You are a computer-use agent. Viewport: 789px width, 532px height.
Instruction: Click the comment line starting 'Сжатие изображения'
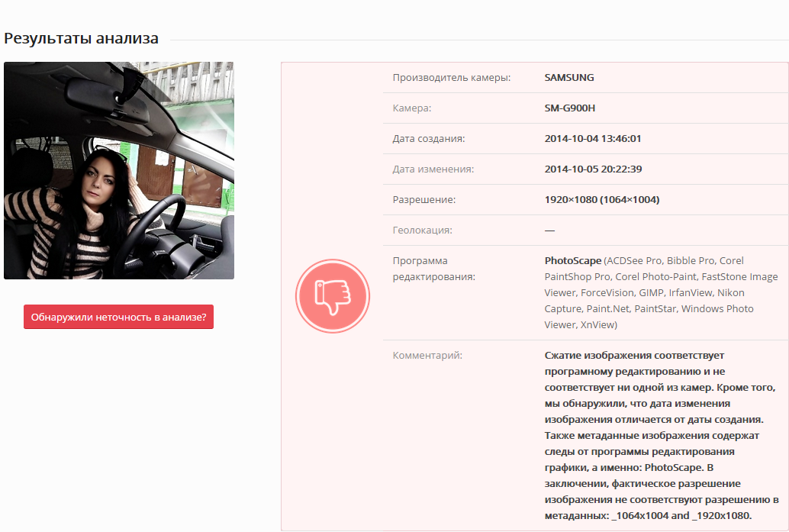pos(634,356)
